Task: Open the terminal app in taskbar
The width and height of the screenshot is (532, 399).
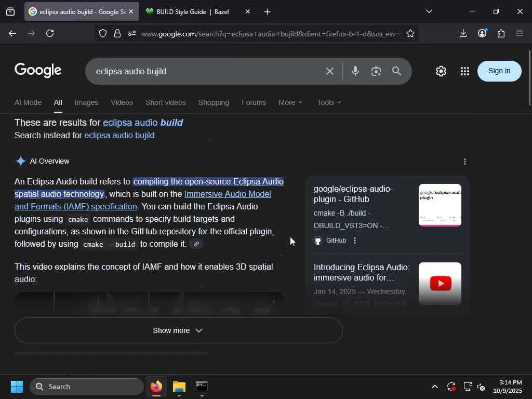Action: pyautogui.click(x=202, y=387)
